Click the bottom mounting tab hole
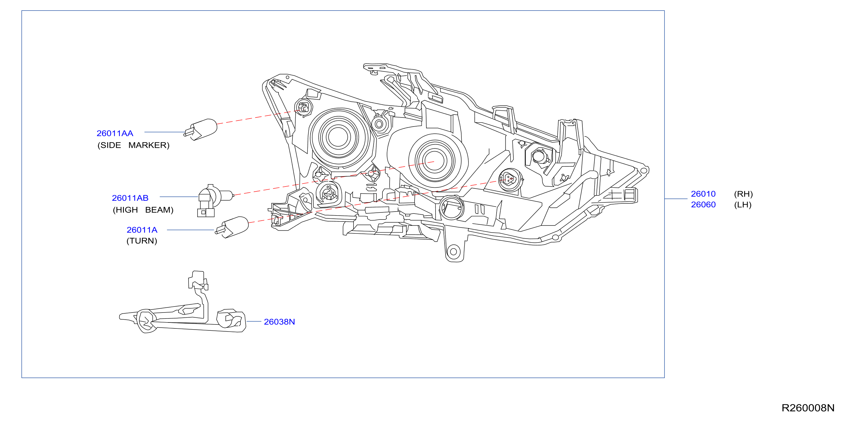 pos(453,252)
